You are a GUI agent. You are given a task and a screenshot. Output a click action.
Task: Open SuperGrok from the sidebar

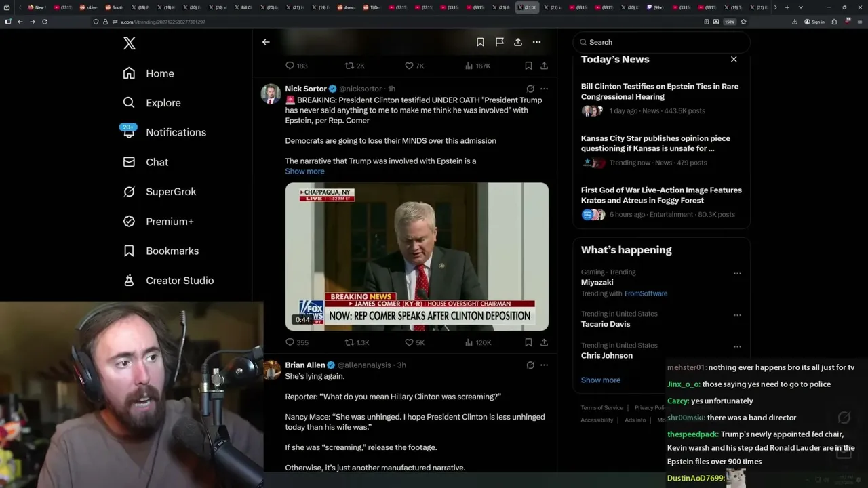click(159, 192)
